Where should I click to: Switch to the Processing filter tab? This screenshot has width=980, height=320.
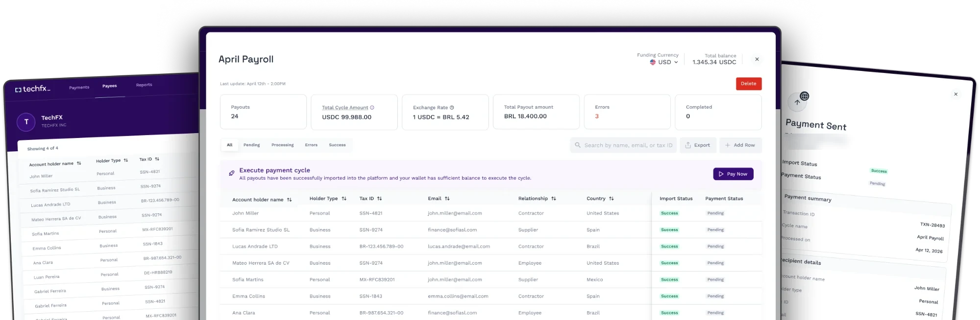pyautogui.click(x=282, y=145)
